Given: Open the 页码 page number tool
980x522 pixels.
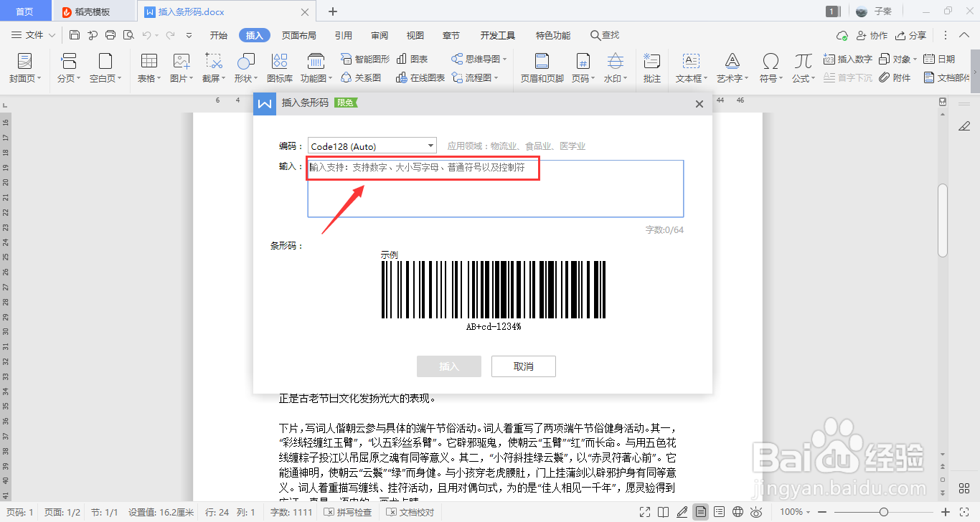Looking at the screenshot, I should pyautogui.click(x=583, y=68).
